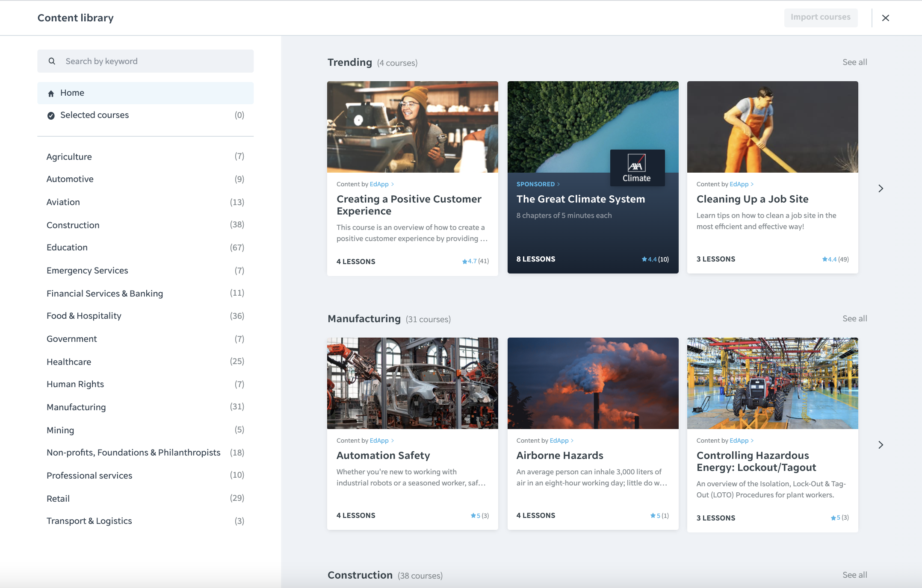
Task: Open the Human Rights category
Action: [x=145, y=384]
